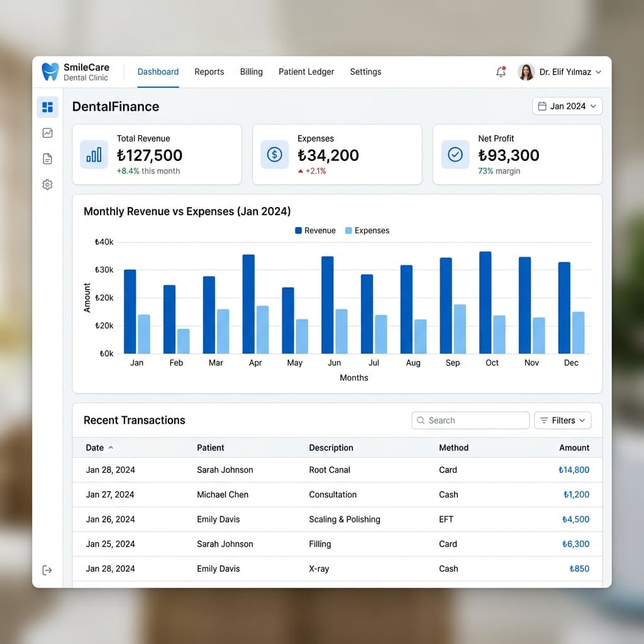
Task: Open the notifications bell
Action: [501, 72]
